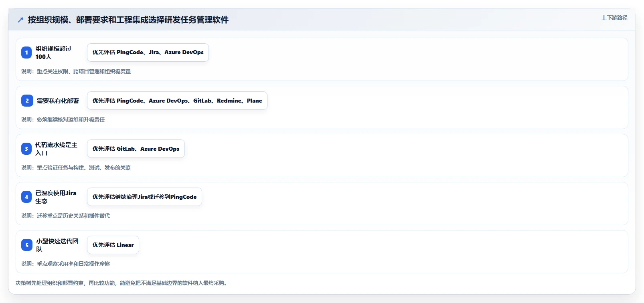The width and height of the screenshot is (644, 303).
Task: Click the 优先评估 Linear box
Action: pyautogui.click(x=113, y=245)
